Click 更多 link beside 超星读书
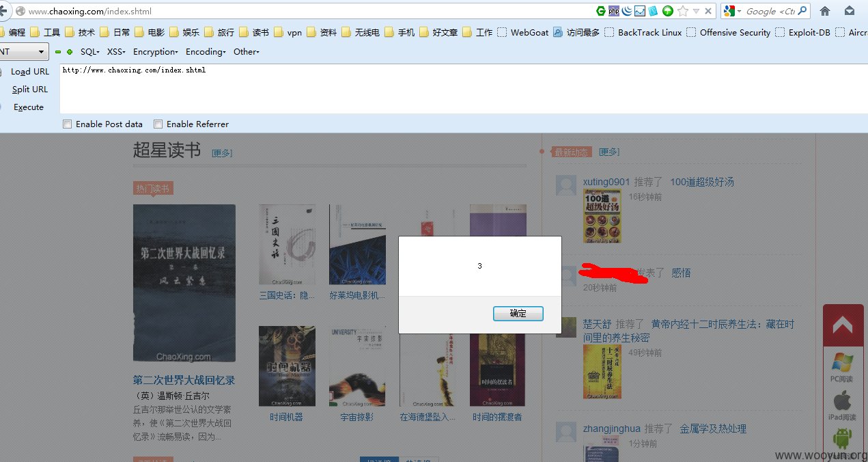 coord(222,153)
